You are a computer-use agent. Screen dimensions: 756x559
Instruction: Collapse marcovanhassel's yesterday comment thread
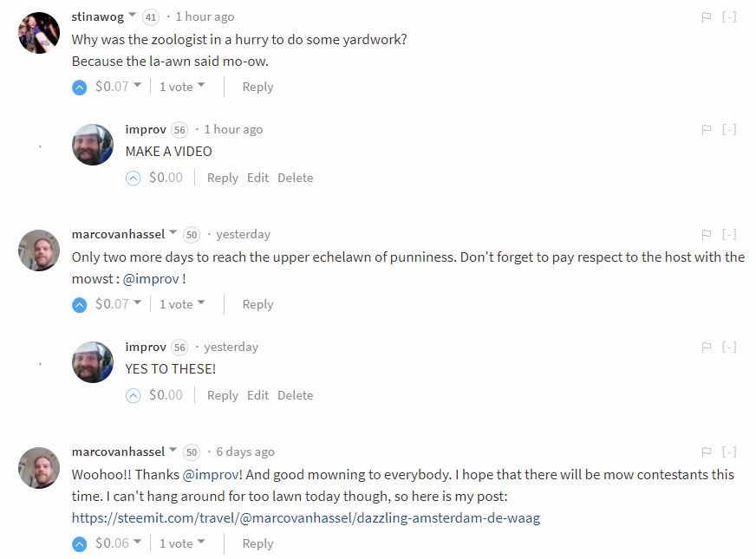[729, 234]
